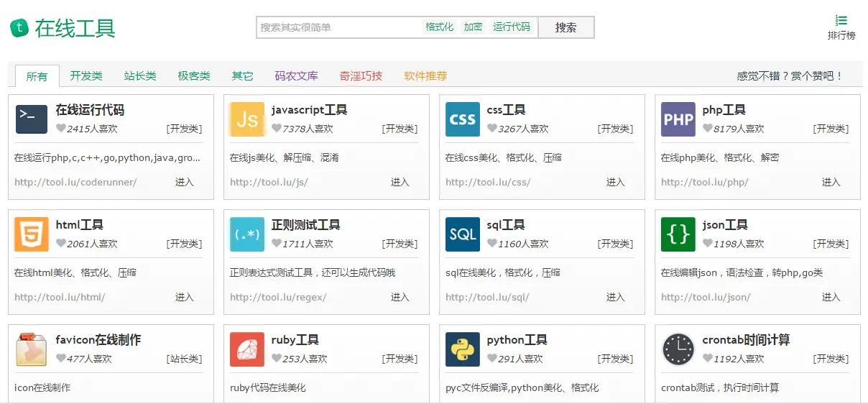Click the red ruby gem icon
This screenshot has height=404, width=868.
click(x=247, y=349)
